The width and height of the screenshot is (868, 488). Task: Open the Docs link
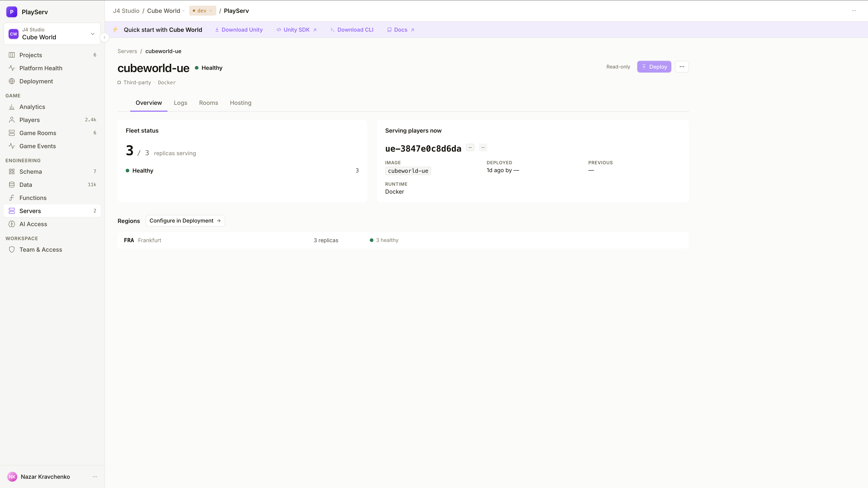click(x=401, y=30)
